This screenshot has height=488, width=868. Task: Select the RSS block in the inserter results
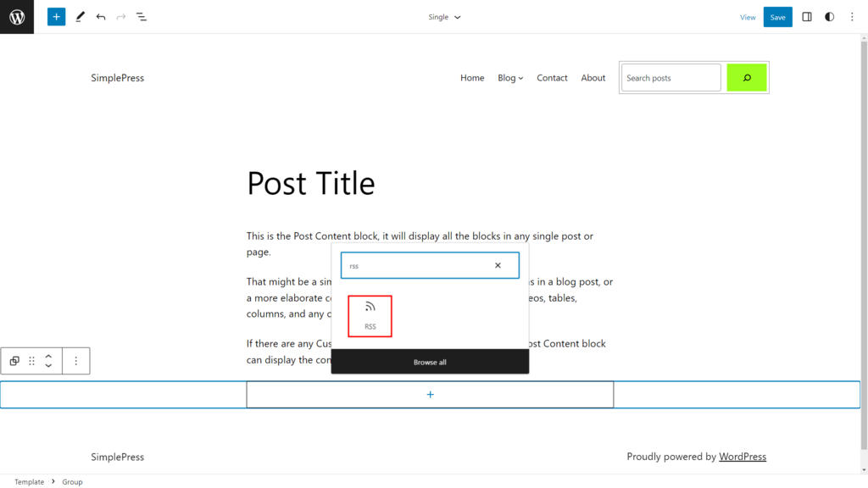(x=370, y=315)
